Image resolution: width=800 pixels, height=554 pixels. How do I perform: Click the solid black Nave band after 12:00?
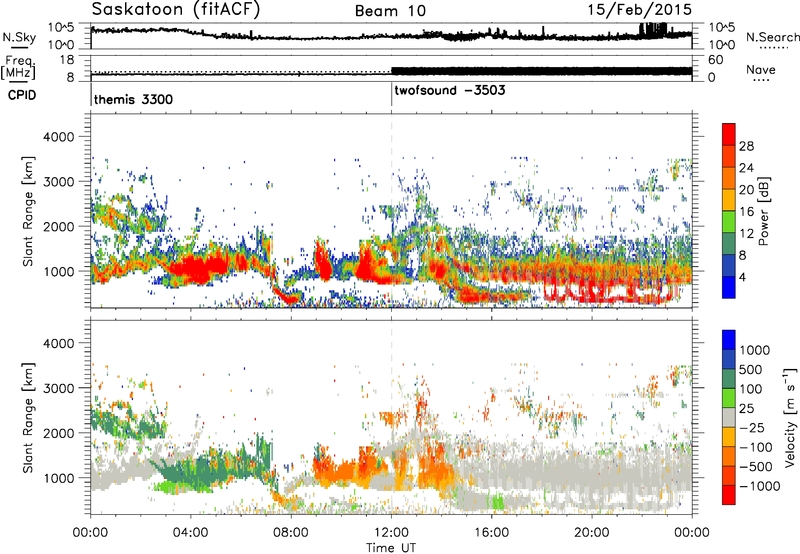541,71
